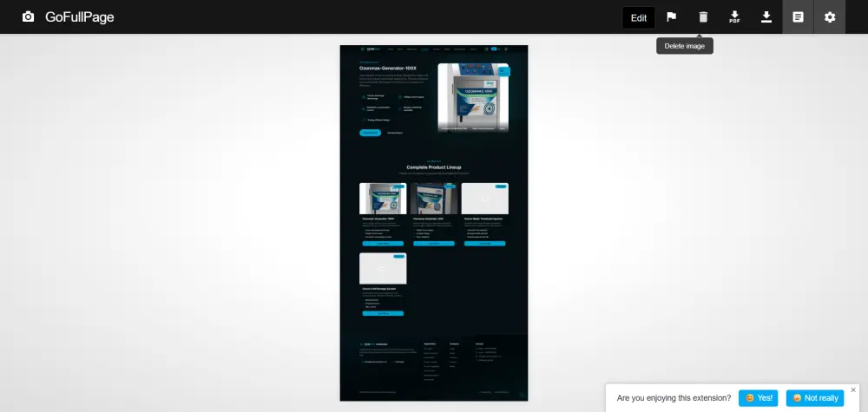Download the screenshot as PDF
Image resolution: width=868 pixels, height=412 pixels.
tap(734, 17)
